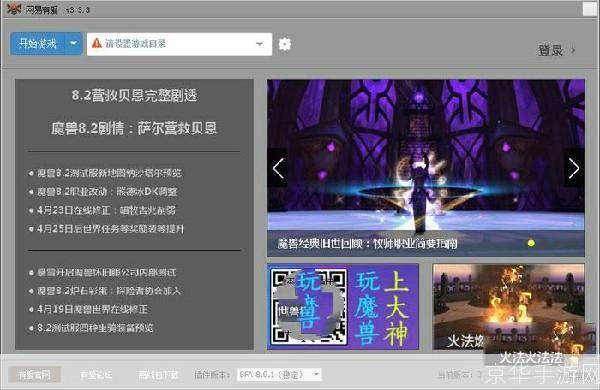Open news 8.2测试服四种坐骑装备预览
The image size is (600, 390).
[95, 328]
